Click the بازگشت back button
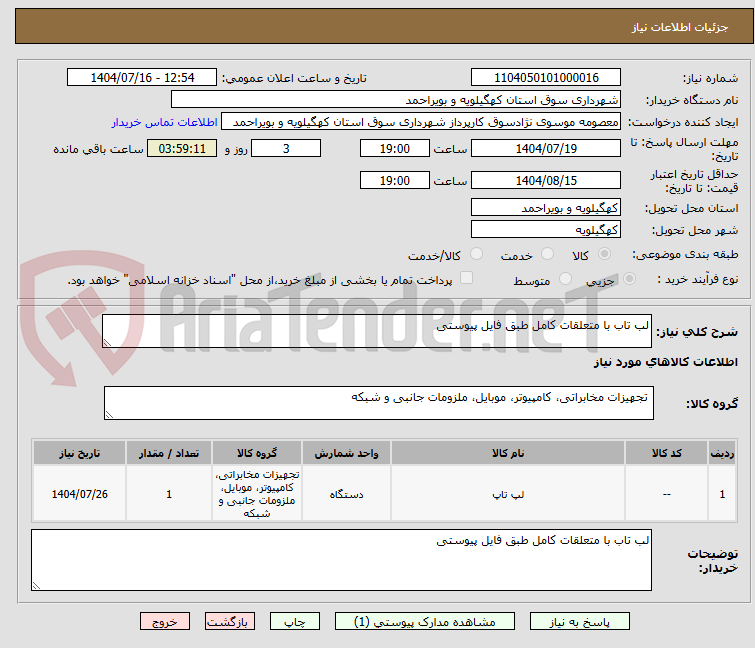755x648 pixels. pyautogui.click(x=229, y=622)
